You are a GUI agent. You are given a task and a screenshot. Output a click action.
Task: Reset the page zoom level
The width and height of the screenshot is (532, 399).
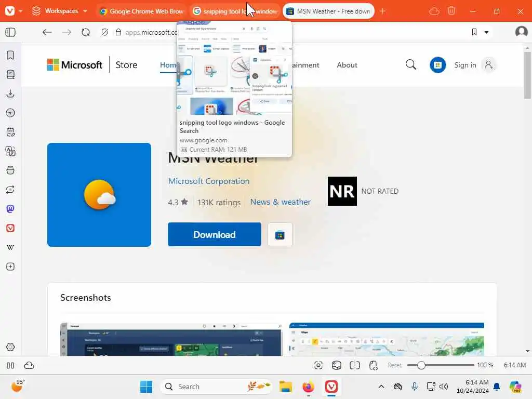point(394,365)
